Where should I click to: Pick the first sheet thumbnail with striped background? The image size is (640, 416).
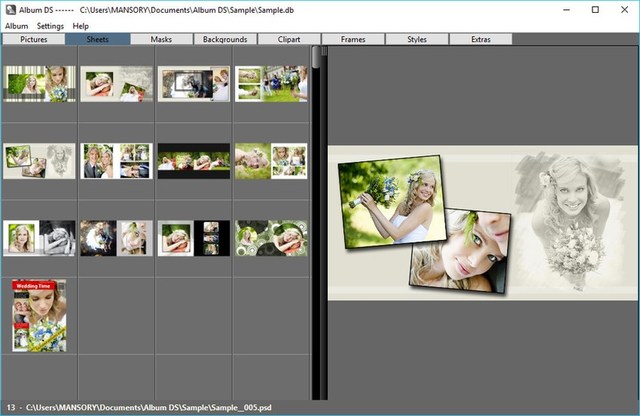tap(39, 84)
